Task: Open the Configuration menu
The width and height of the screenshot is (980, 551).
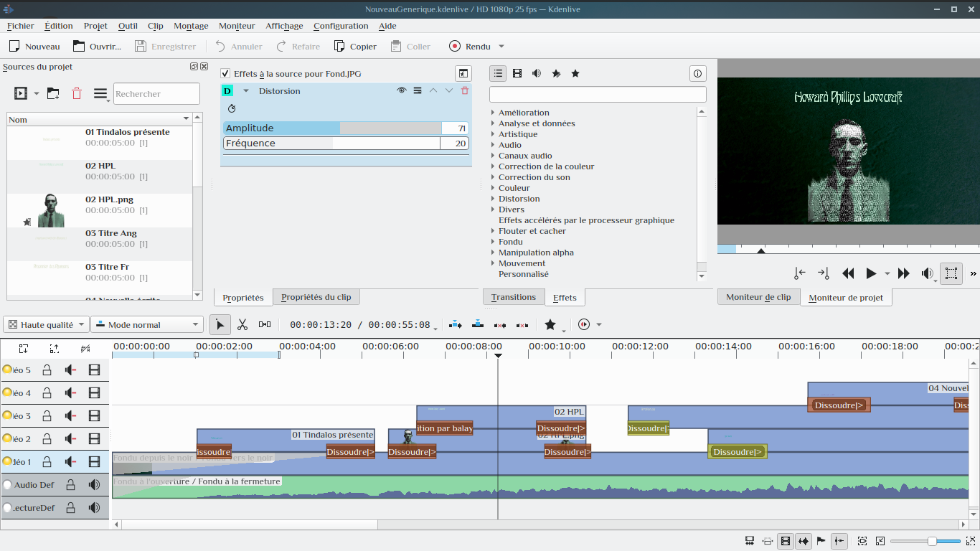Action: 341,26
